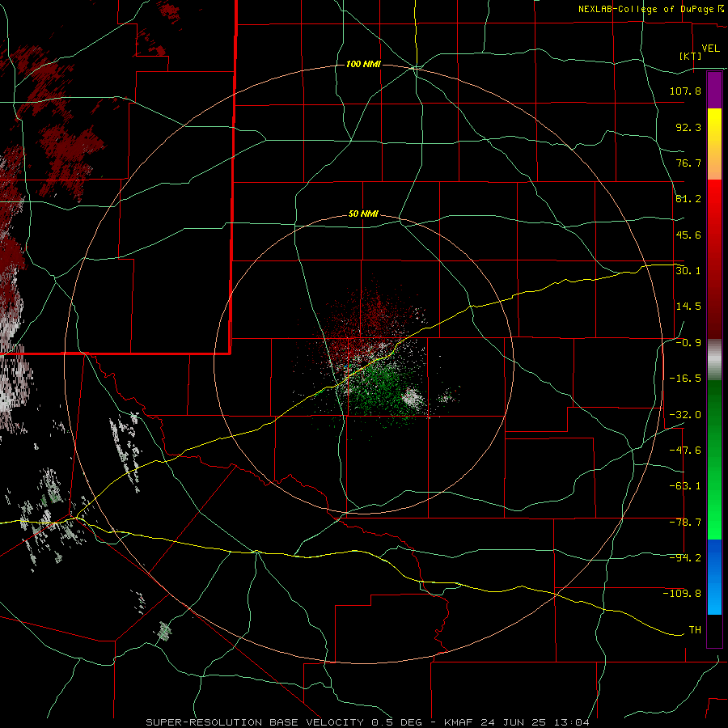The height and width of the screenshot is (728, 728).
Task: Click the yellow-orange segment of velocity color bar
Action: pyautogui.click(x=714, y=144)
